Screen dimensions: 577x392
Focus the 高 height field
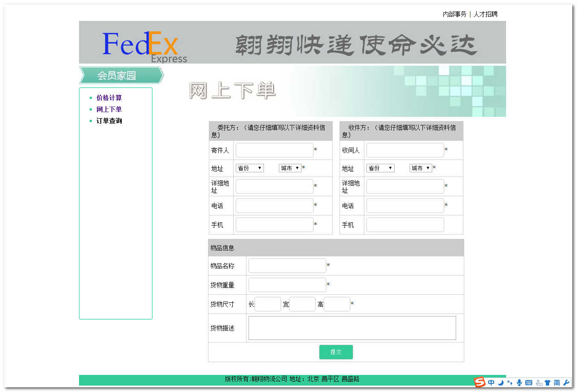[337, 304]
